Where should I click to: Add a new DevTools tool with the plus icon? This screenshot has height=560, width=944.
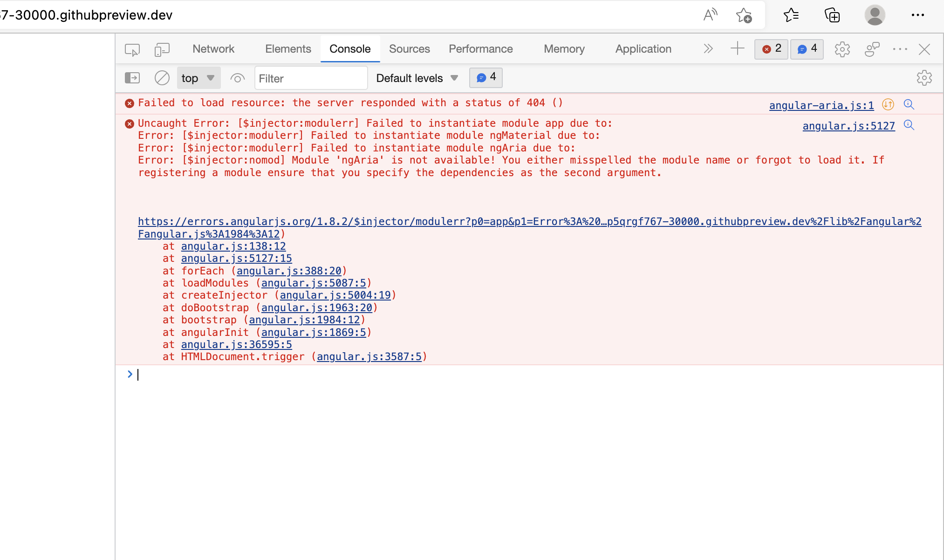(x=737, y=48)
